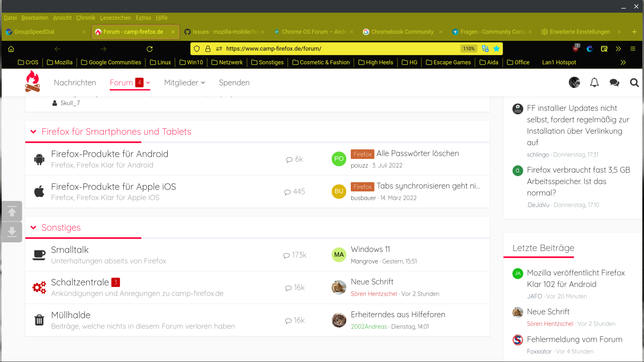Go forward to the next page

pos(103,49)
